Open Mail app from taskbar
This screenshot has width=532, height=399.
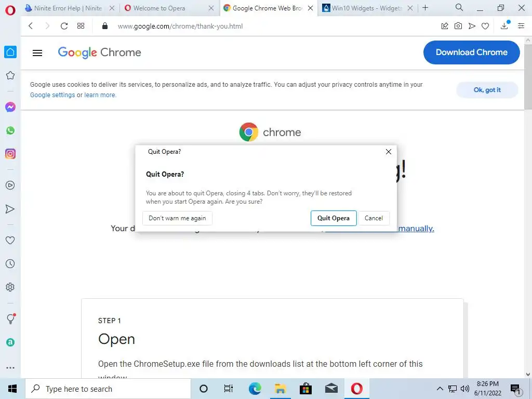(331, 389)
